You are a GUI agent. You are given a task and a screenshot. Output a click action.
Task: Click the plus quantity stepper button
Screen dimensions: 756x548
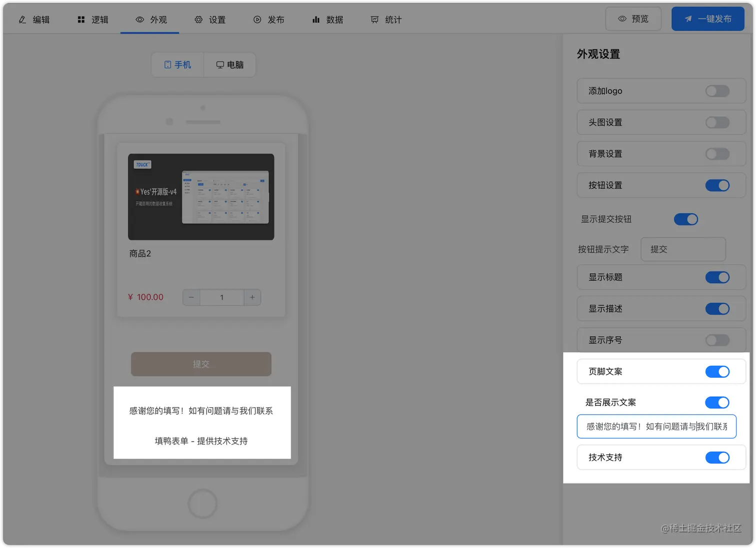(x=252, y=297)
